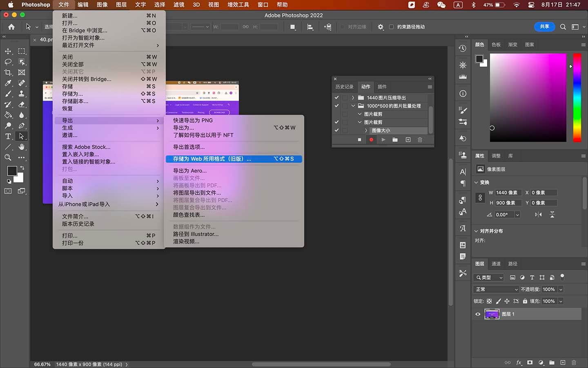Toggle lock all for the layer
Screen dimensions: 588x368
[525, 301]
